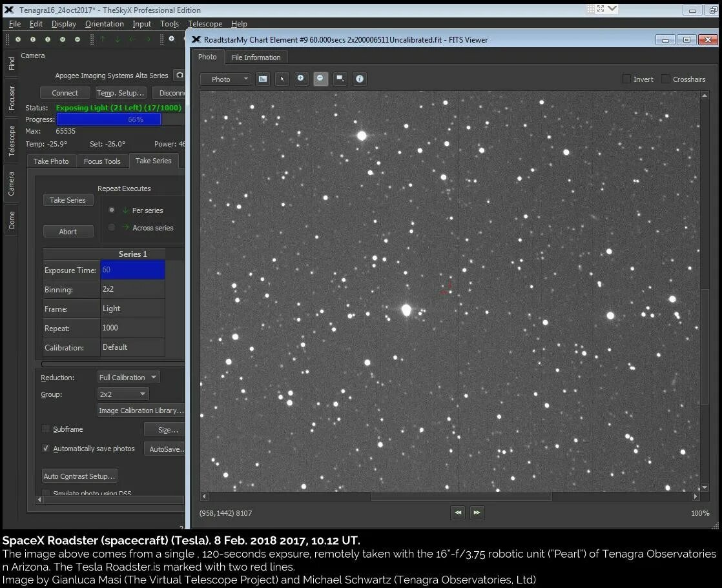Click the green up arrow move icon

[103, 39]
